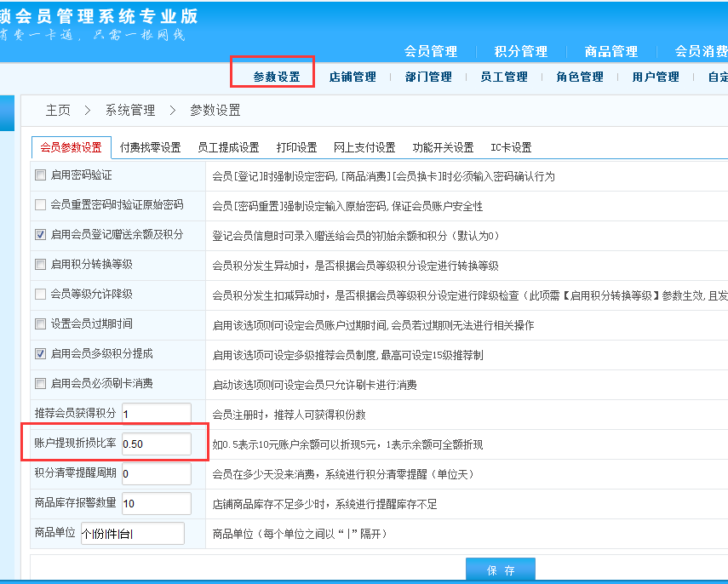
Task: Enable the 启用密码验证 checkbox
Action: click(40, 175)
